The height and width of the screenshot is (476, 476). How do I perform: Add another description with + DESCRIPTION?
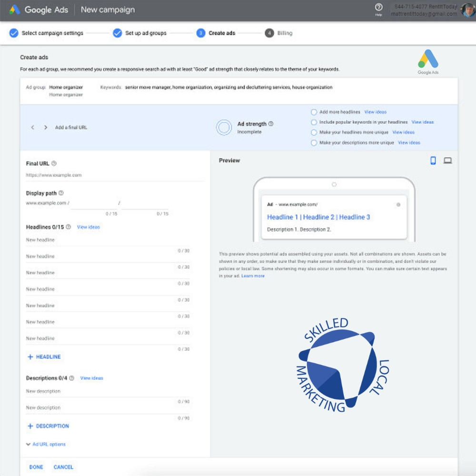[48, 426]
